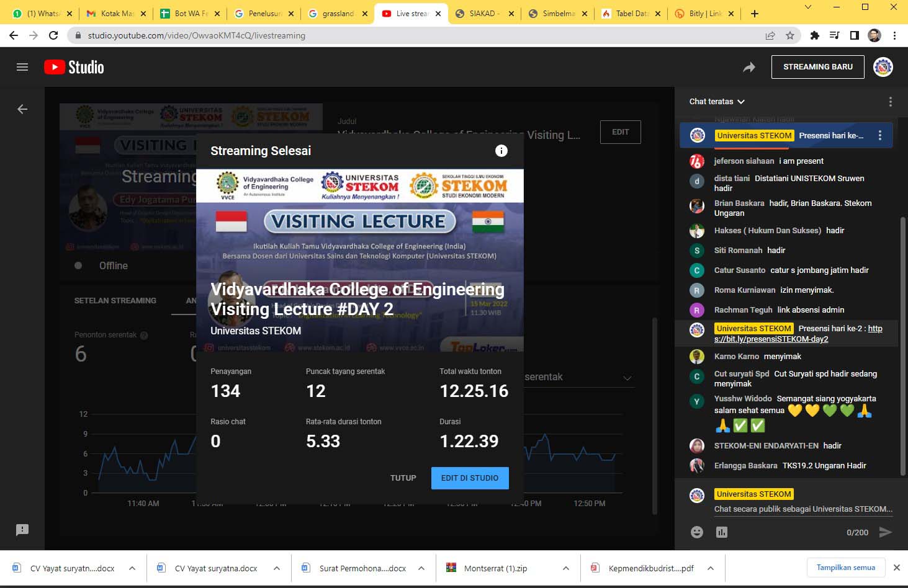Click the chat message input field

click(x=803, y=509)
